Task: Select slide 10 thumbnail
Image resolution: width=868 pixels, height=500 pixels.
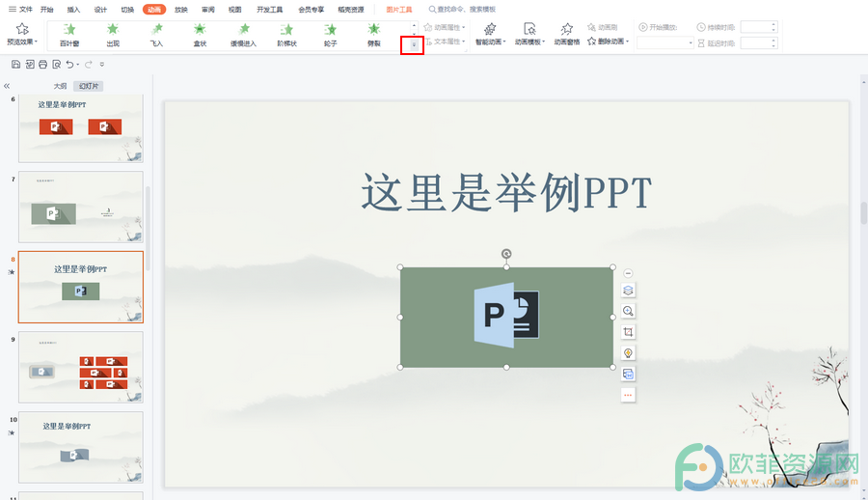Action: [81, 447]
